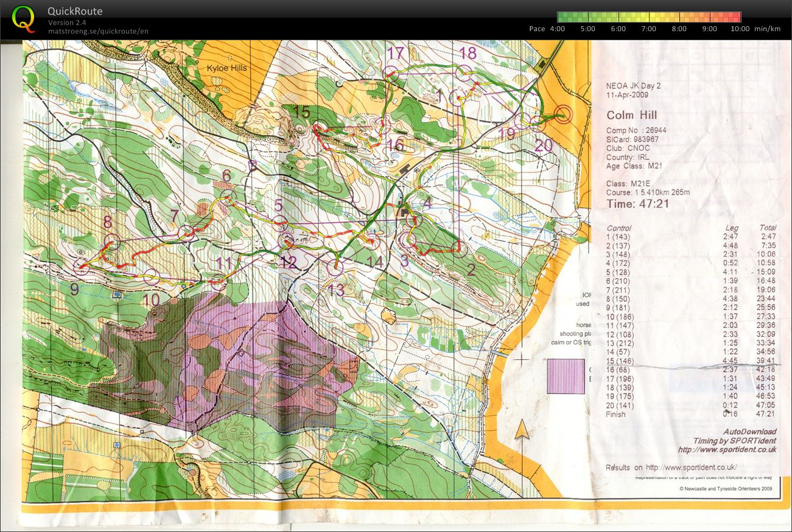Click the control 5 circle on map

click(279, 223)
